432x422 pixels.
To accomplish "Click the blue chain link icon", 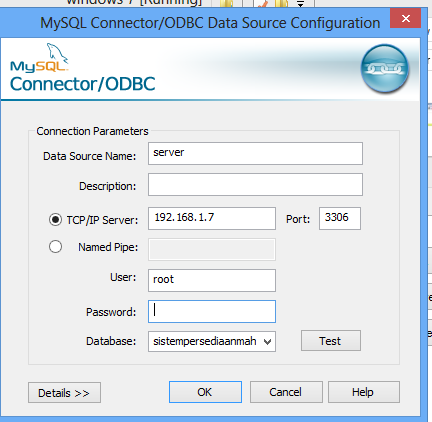I will pos(385,69).
